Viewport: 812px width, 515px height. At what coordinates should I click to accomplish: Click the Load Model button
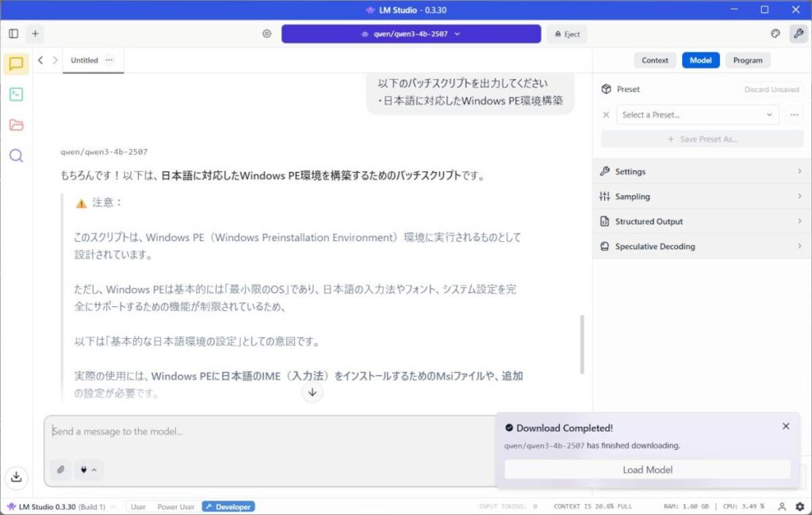point(647,470)
